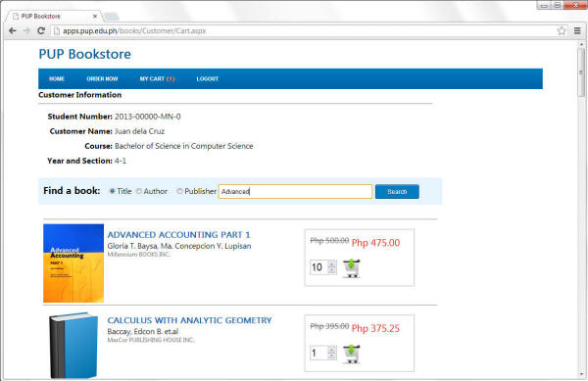Increase quantity for Calculus with Analytic Geometry
The image size is (588, 381).
[331, 350]
